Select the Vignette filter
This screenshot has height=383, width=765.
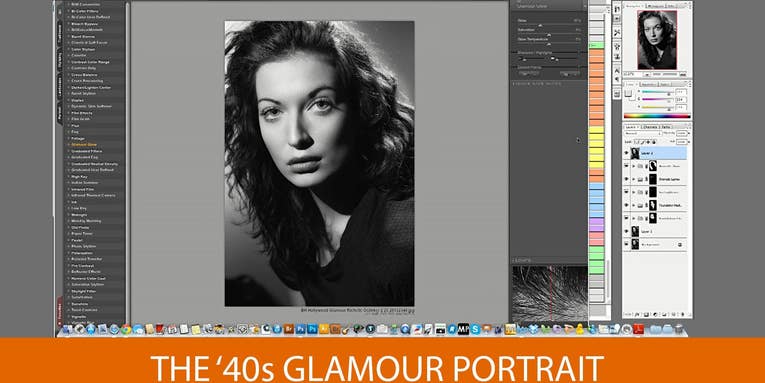[x=78, y=316]
